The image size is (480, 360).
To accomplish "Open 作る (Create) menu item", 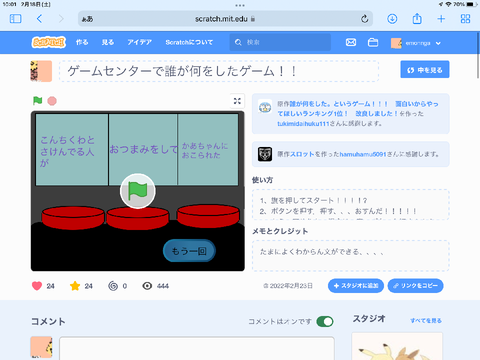I will [x=82, y=42].
